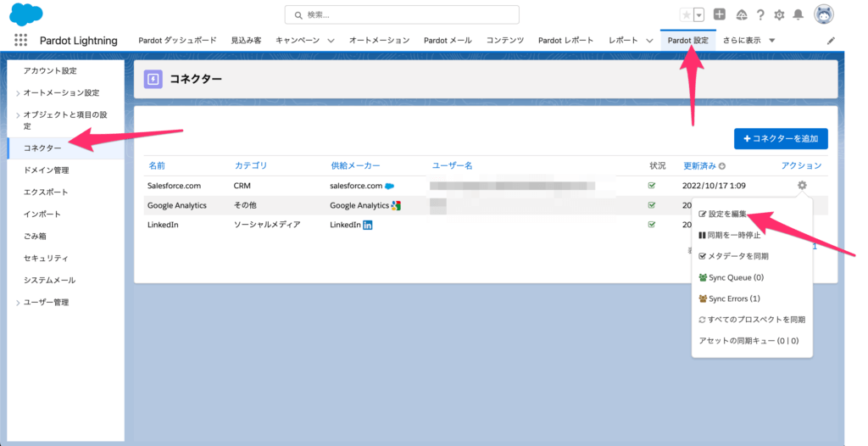The width and height of the screenshot is (868, 446).
Task: Focus the 検索 search field
Action: [402, 15]
